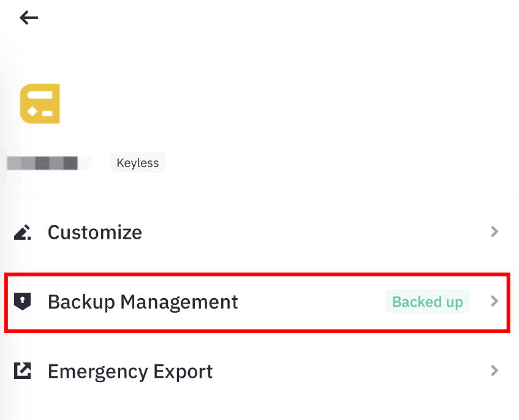
Task: Expand Emergency Export with its chevron arrow
Action: click(x=495, y=371)
